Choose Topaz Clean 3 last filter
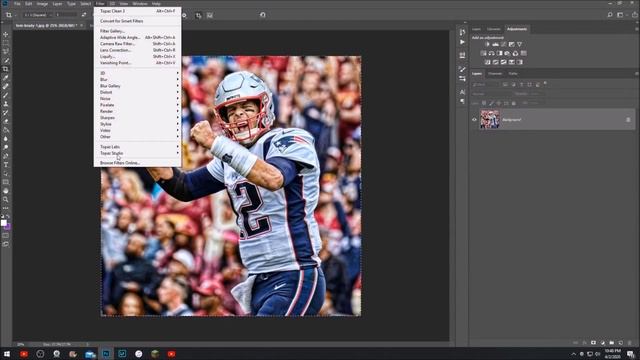 138,11
